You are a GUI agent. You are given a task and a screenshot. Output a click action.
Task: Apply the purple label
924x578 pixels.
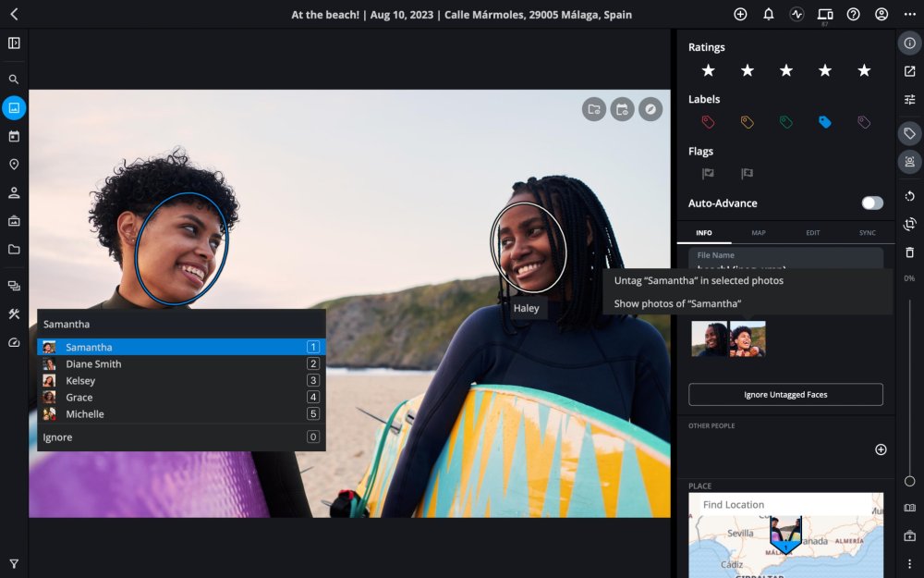(864, 122)
